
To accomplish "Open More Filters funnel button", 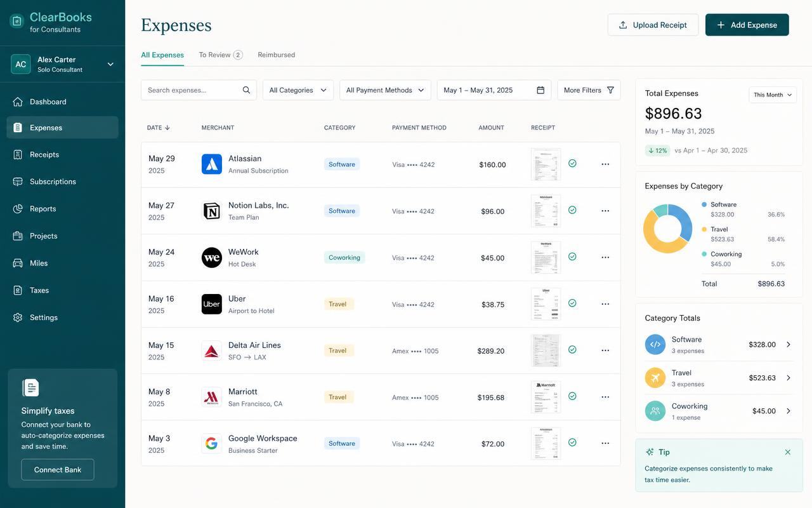I will [x=589, y=90].
